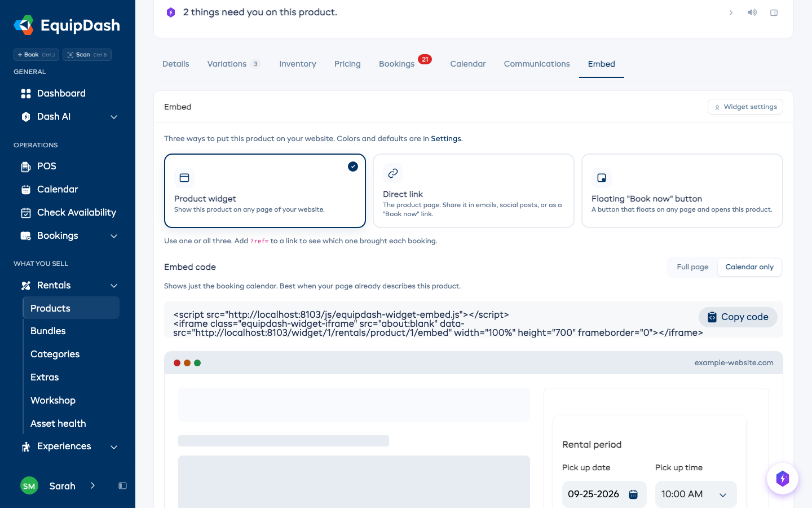Expand the Bookings submenu chevron

coord(114,236)
